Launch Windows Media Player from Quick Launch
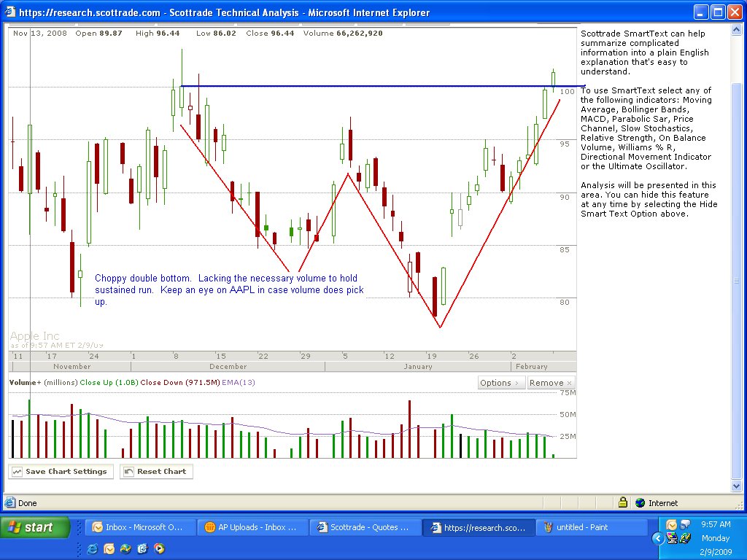This screenshot has width=747, height=560. 159,548
